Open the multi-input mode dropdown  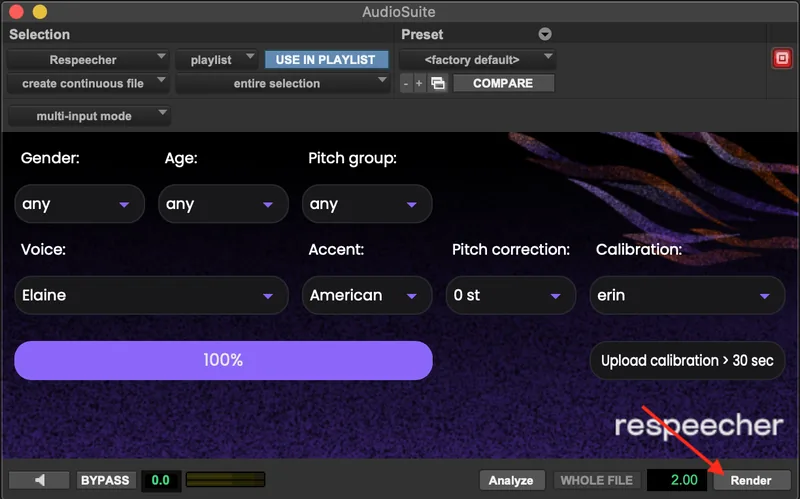click(x=89, y=116)
